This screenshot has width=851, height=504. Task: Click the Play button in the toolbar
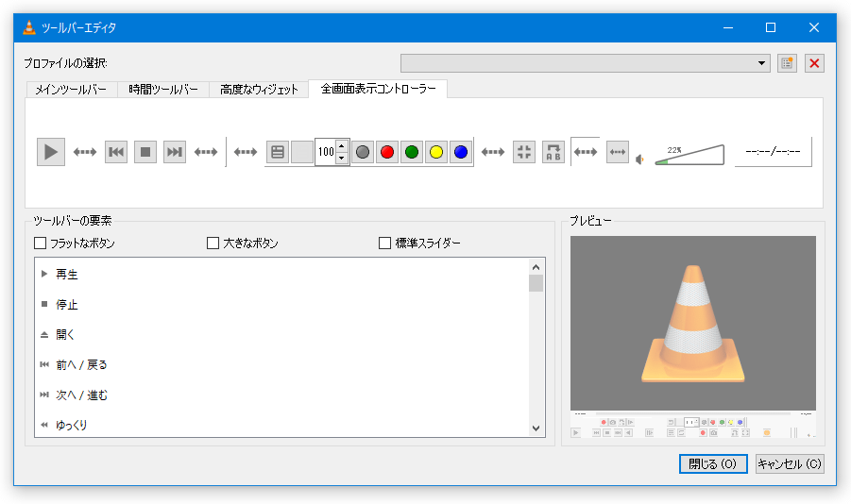click(x=51, y=152)
